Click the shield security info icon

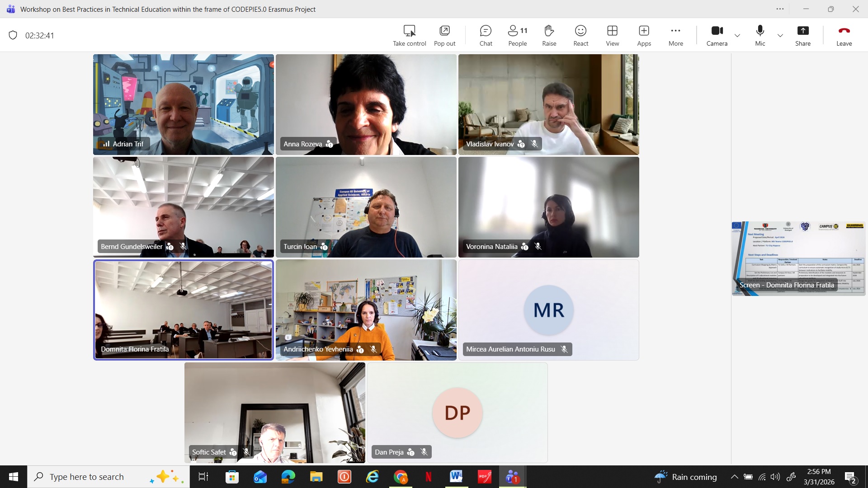(x=13, y=35)
